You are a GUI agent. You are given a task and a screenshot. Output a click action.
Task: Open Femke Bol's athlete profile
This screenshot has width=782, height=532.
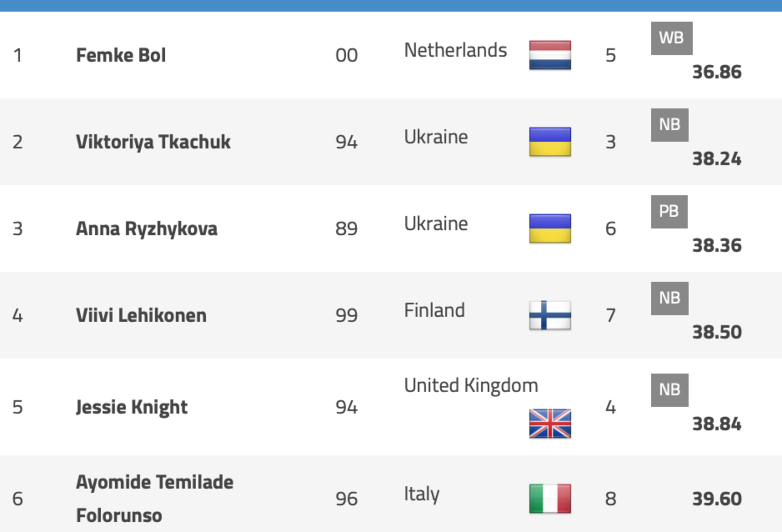(x=121, y=55)
